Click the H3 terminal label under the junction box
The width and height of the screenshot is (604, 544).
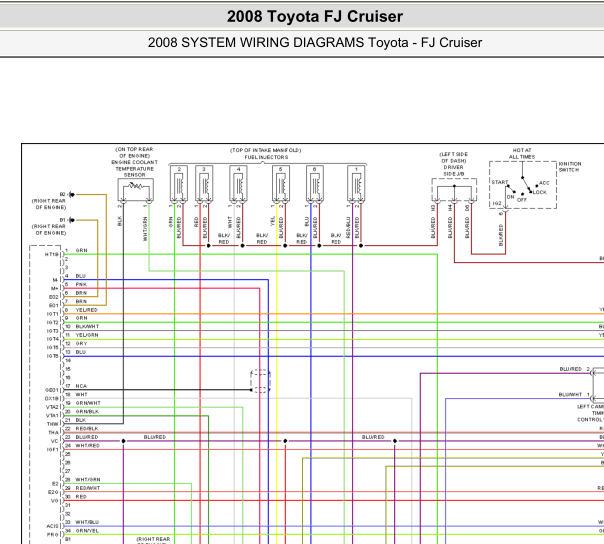coord(433,208)
